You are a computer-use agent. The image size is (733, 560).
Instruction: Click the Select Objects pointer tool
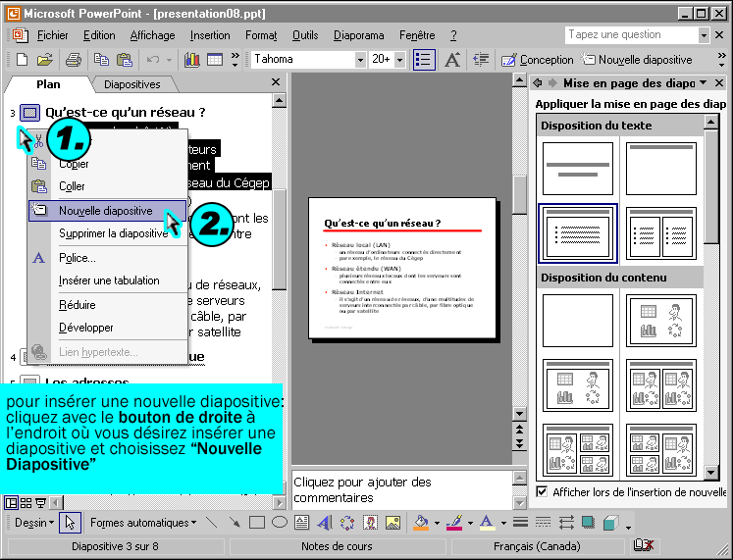70,522
